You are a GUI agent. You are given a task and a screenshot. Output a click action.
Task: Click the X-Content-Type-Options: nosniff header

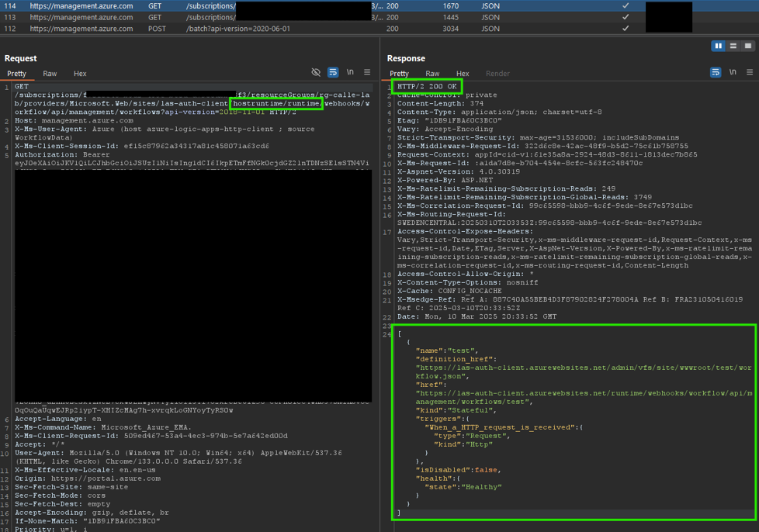[468, 282]
